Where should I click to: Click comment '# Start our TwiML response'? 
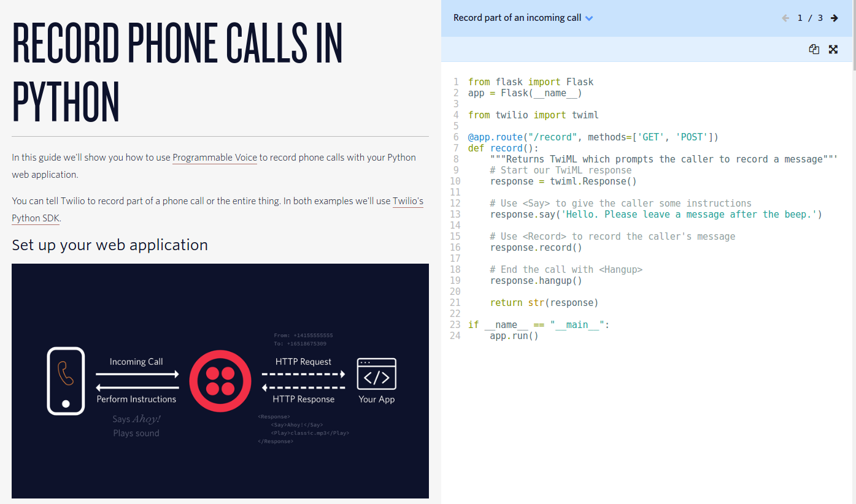[561, 170]
